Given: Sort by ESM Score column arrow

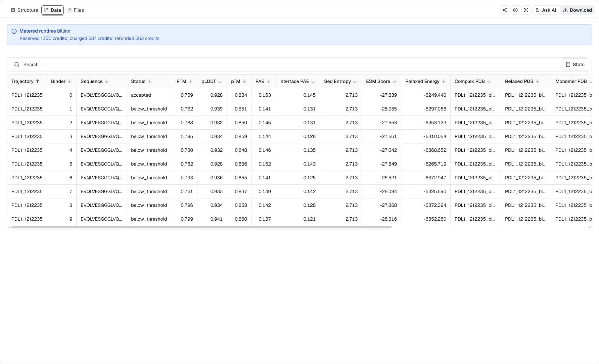Looking at the screenshot, I should 394,81.
